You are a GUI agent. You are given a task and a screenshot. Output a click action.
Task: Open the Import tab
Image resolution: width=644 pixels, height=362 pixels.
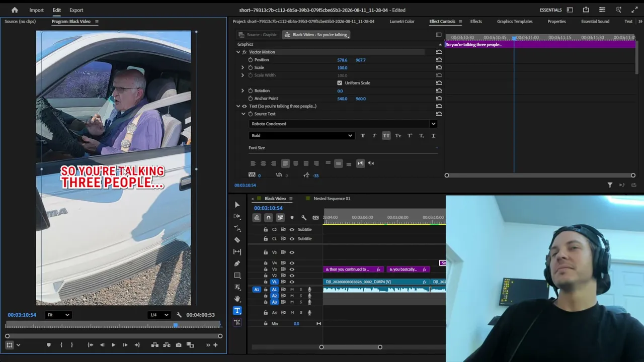tap(36, 10)
